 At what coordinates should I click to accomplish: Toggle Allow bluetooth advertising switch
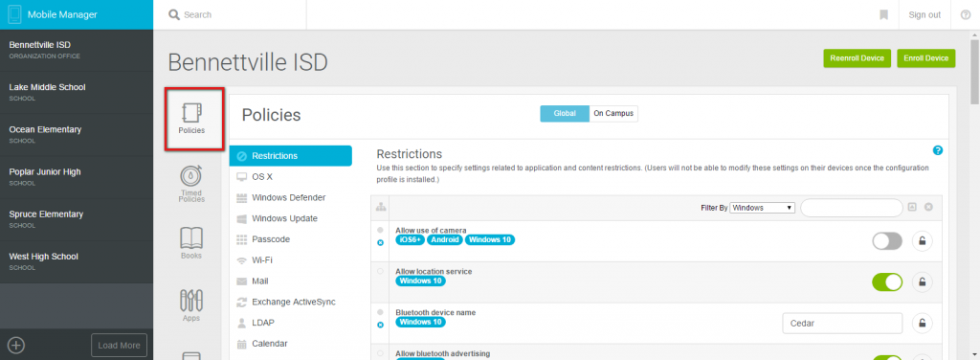[887, 358]
